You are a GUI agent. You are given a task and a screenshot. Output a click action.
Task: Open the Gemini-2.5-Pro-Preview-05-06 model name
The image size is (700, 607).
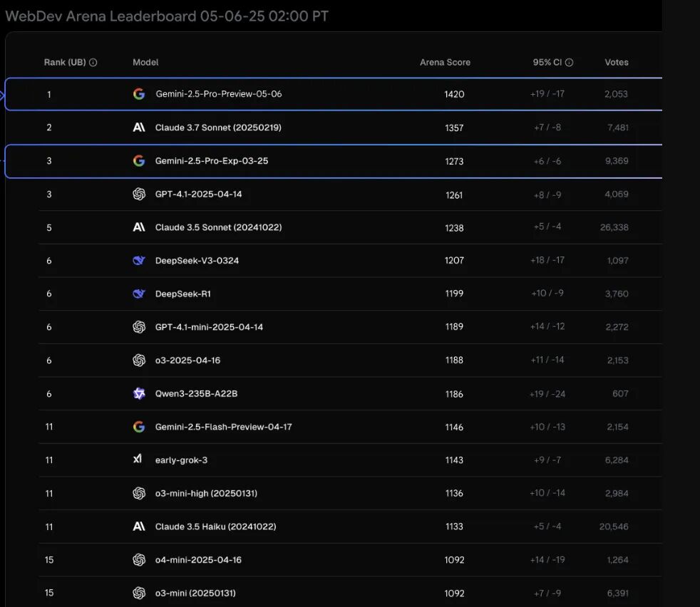click(x=219, y=94)
